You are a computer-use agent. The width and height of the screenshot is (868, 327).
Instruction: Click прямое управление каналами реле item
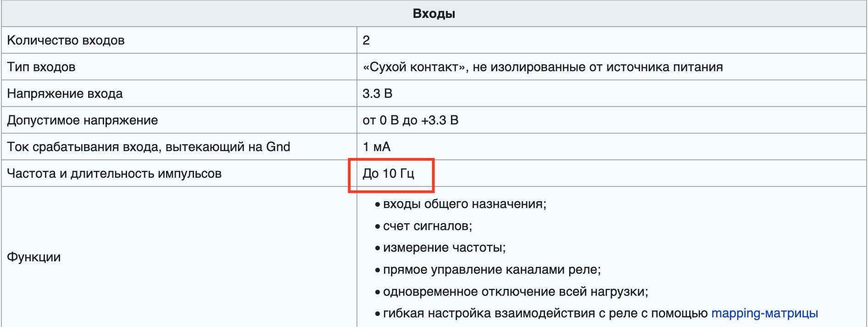492,270
